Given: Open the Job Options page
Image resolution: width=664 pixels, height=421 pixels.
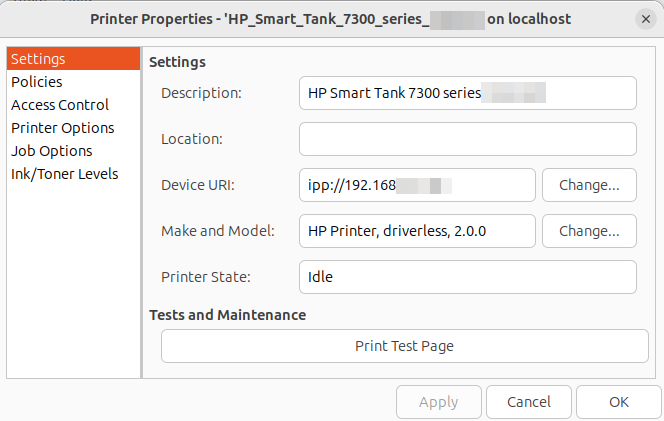Looking at the screenshot, I should point(52,151).
